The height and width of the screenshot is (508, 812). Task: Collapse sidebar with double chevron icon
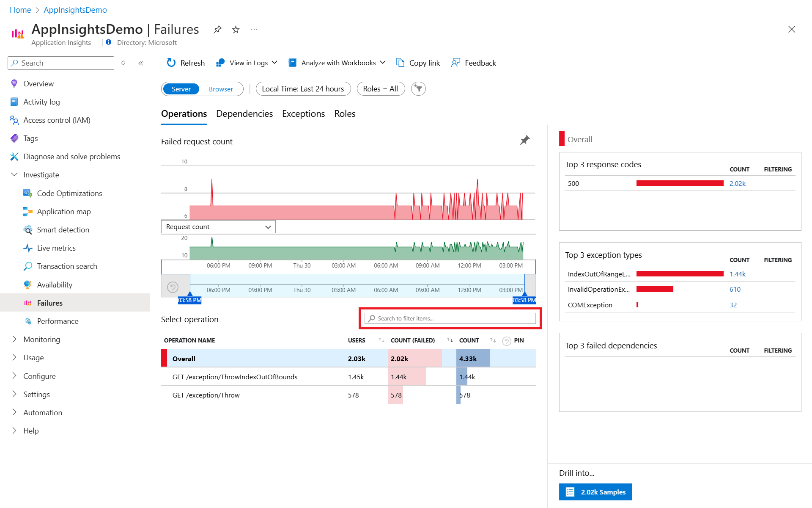141,63
